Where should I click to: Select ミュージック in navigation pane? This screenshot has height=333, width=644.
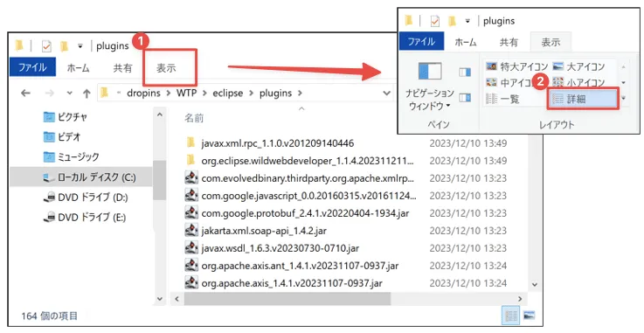pyautogui.click(x=72, y=156)
